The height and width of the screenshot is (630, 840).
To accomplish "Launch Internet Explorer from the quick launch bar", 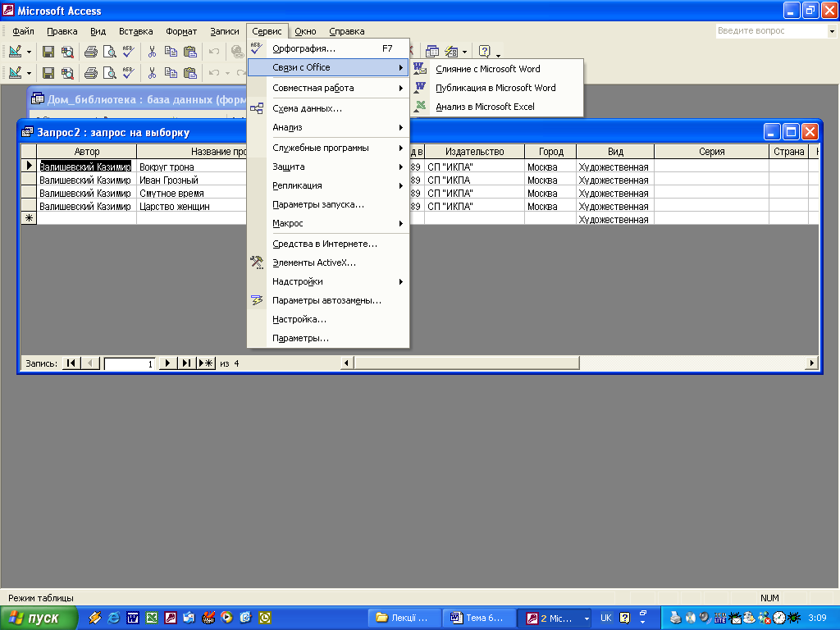I will tap(113, 618).
